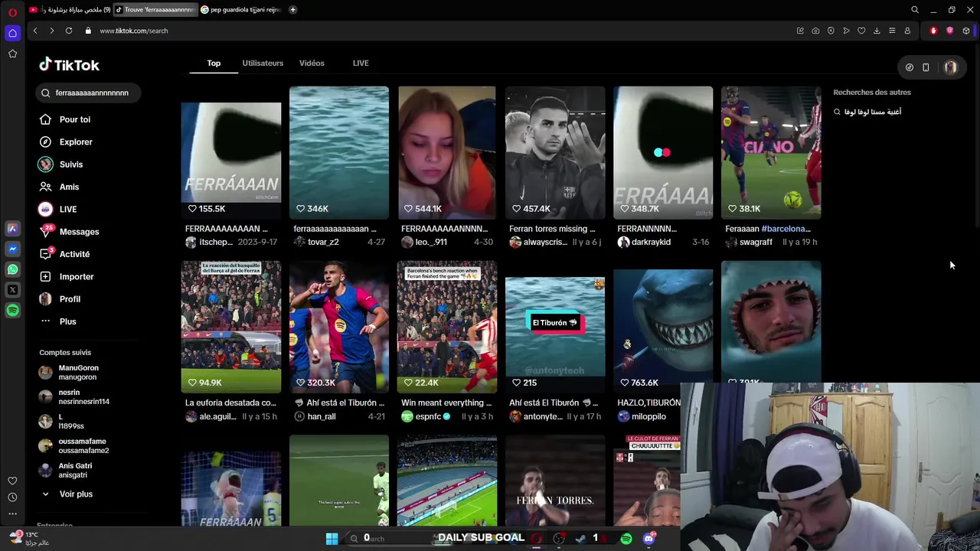Click the address bar URL
980x551 pixels.
[133, 31]
